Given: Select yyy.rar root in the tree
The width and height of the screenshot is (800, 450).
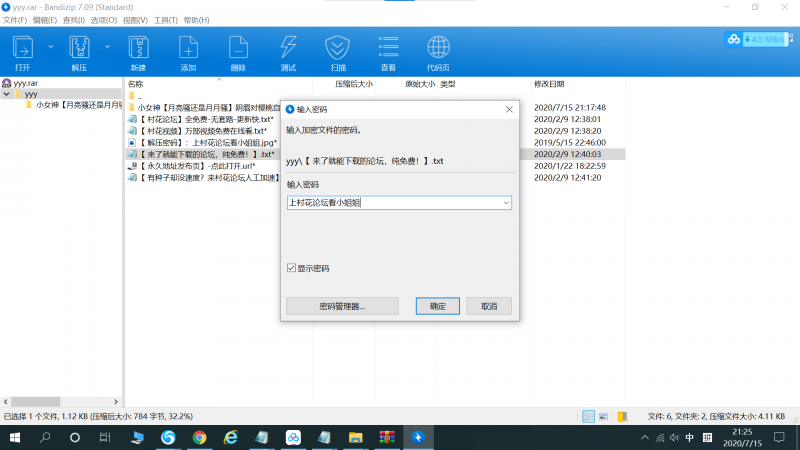Looking at the screenshot, I should [26, 83].
